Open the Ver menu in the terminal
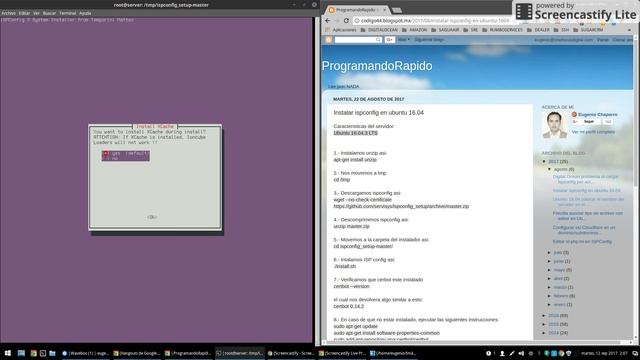The height and width of the screenshot is (360, 640). (36, 13)
